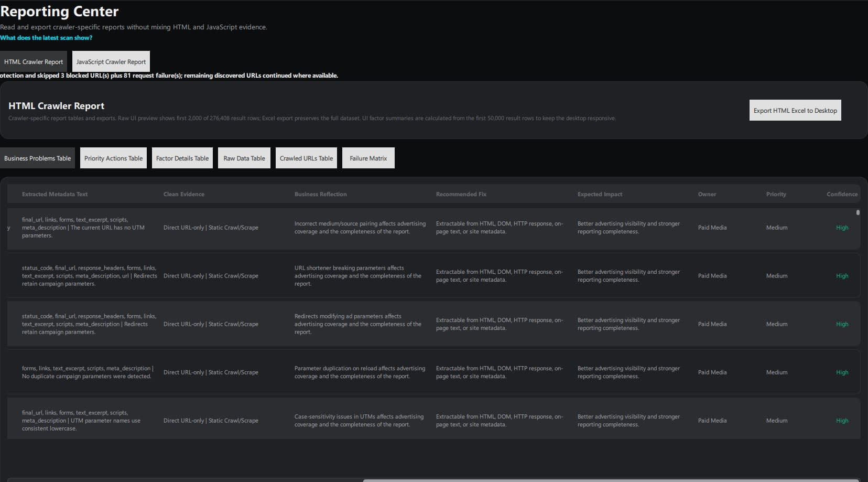
Task: Click the Clean Evidence column header
Action: click(x=184, y=194)
